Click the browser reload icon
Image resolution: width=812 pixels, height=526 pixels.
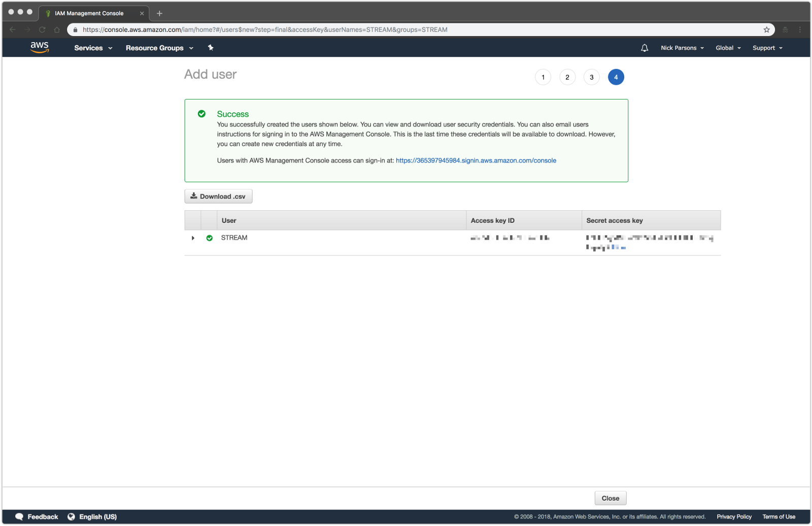(42, 29)
